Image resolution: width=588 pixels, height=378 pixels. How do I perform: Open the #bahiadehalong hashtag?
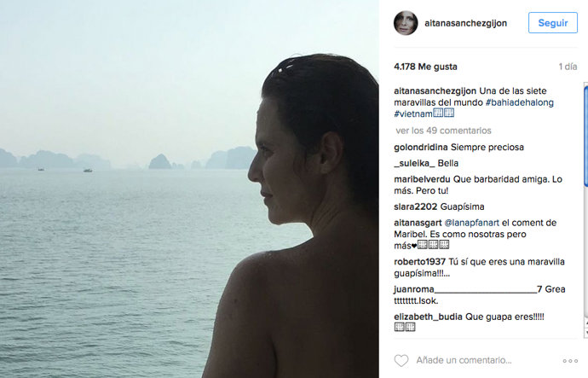point(519,102)
